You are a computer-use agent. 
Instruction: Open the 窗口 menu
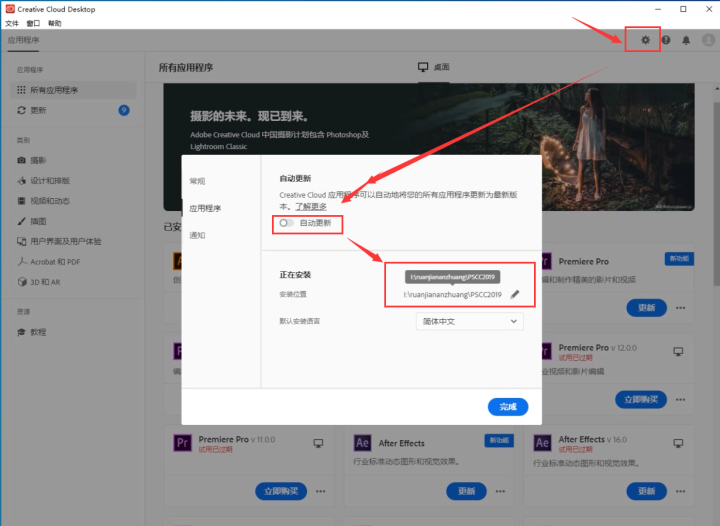click(x=33, y=23)
